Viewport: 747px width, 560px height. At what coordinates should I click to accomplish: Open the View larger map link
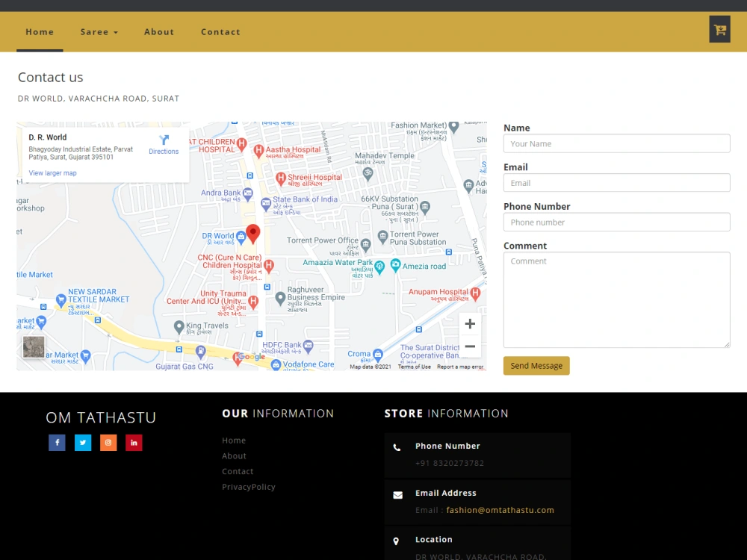[x=52, y=173]
